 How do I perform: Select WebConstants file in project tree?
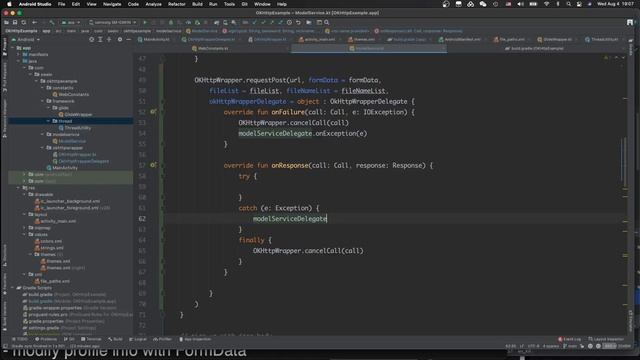(x=71, y=94)
